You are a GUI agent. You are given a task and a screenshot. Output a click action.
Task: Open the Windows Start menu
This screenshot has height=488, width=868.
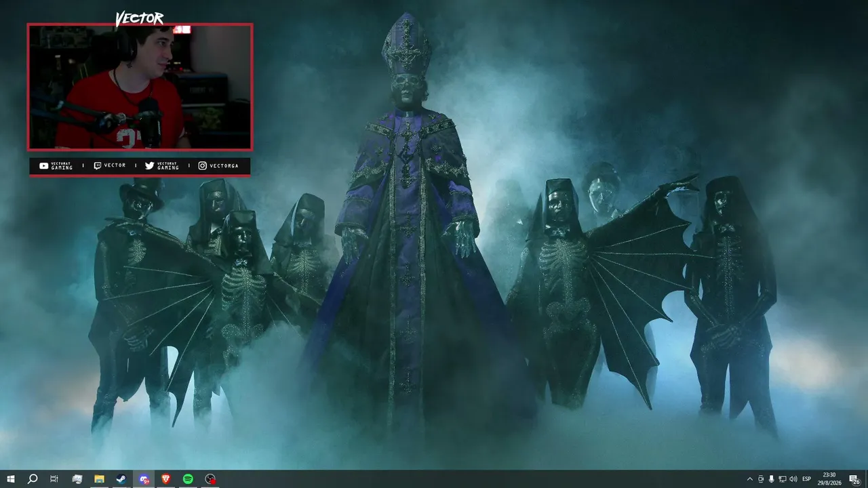(10, 479)
